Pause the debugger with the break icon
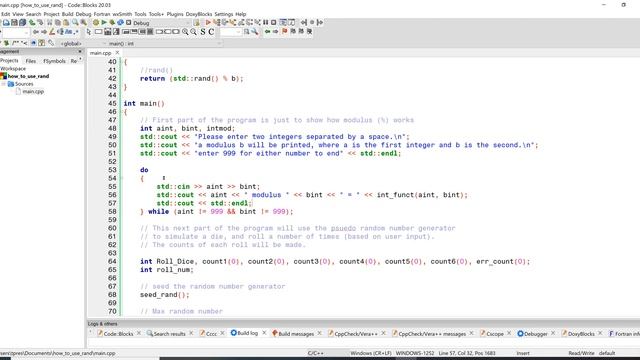The width and height of the screenshot is (640, 360). (265, 22)
